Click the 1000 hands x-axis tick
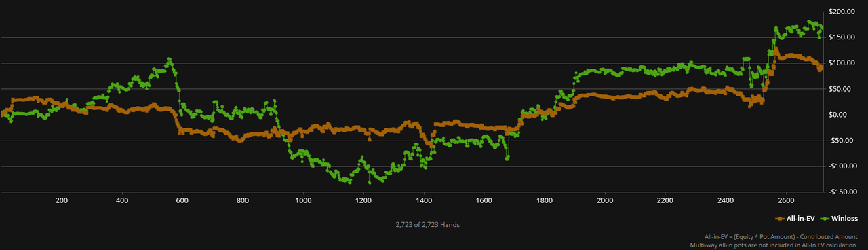Screen dimensions: 868x250 coord(303,201)
